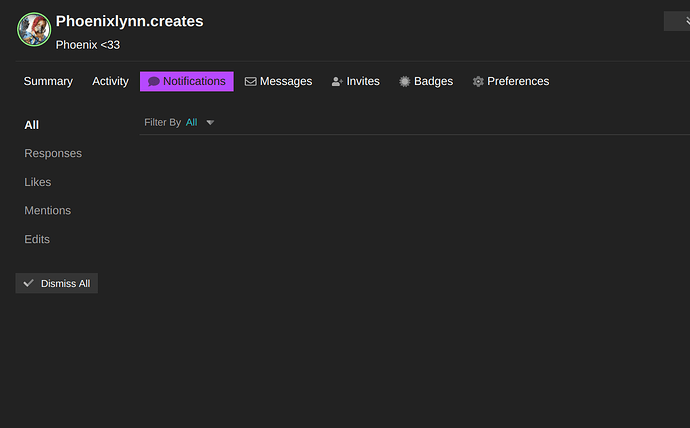The height and width of the screenshot is (428, 690).
Task: Open the Summary tab
Action: click(48, 81)
